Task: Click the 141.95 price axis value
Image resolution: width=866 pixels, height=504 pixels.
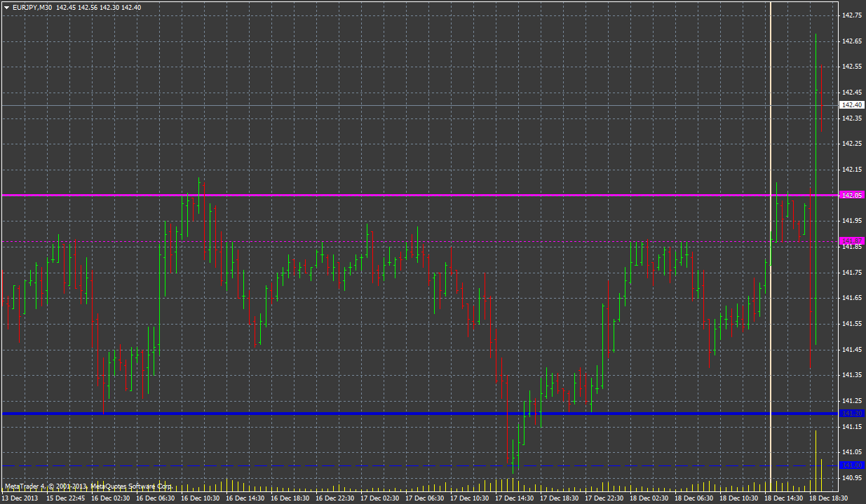Action: (852, 220)
